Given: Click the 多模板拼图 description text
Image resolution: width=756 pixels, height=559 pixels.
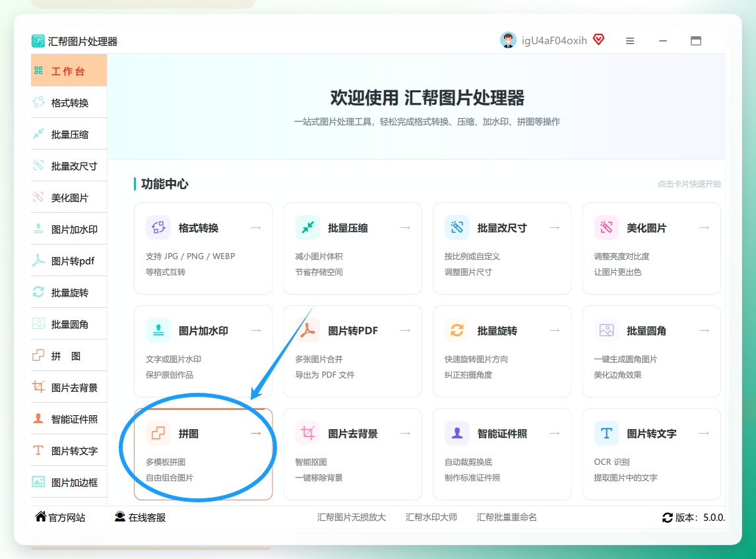Looking at the screenshot, I should (x=166, y=461).
